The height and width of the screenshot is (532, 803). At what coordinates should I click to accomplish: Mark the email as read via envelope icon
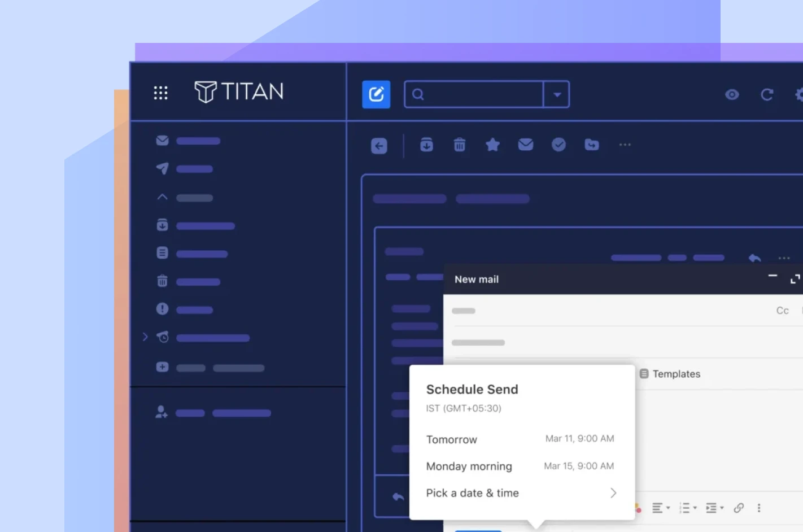coord(526,145)
